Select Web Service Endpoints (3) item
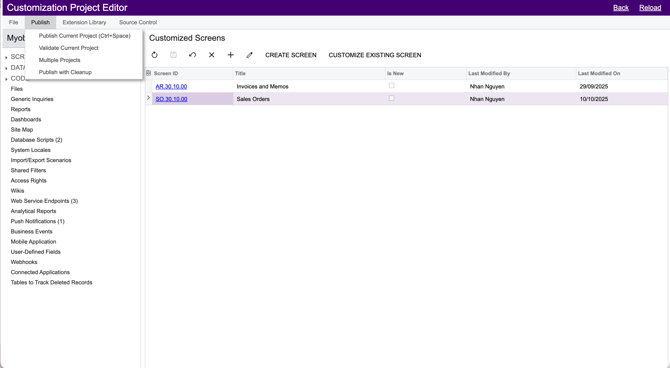 (44, 201)
